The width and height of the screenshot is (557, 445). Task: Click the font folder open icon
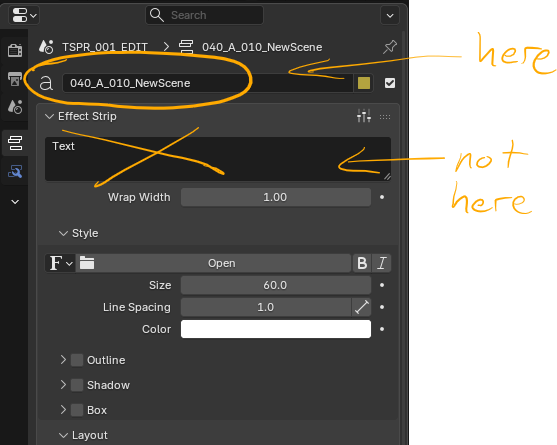(87, 263)
